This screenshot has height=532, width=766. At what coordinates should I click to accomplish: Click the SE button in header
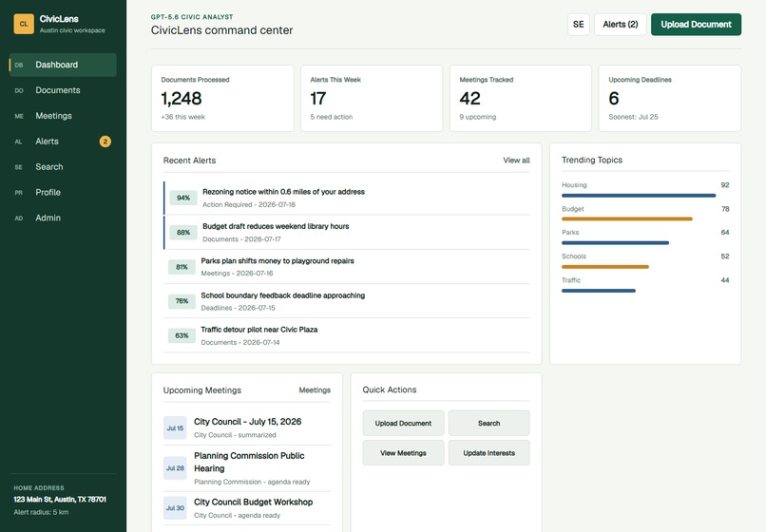tap(579, 25)
